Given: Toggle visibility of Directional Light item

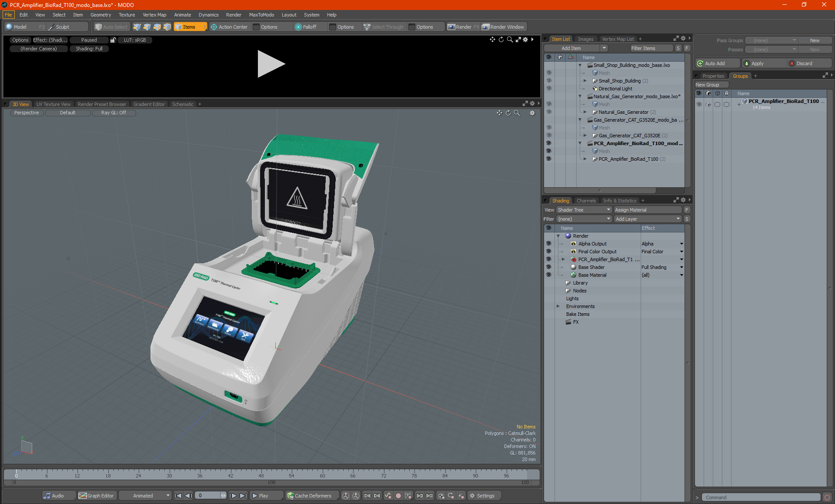Looking at the screenshot, I should click(x=548, y=89).
